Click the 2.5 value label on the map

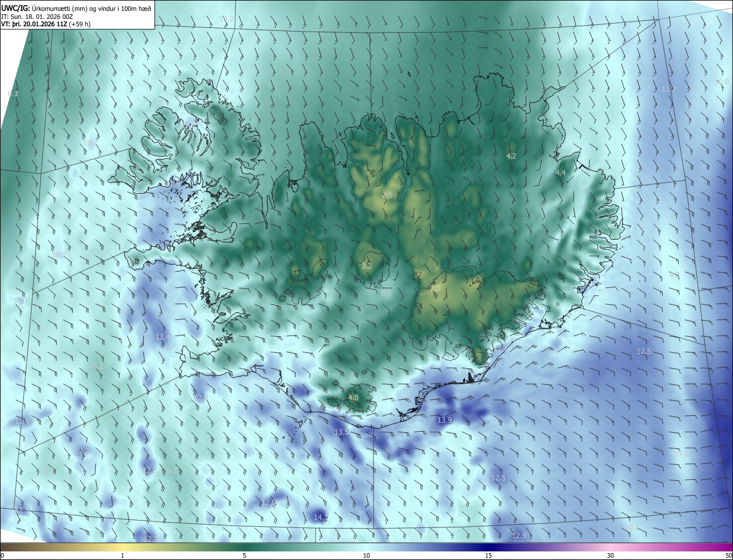[387, 195]
